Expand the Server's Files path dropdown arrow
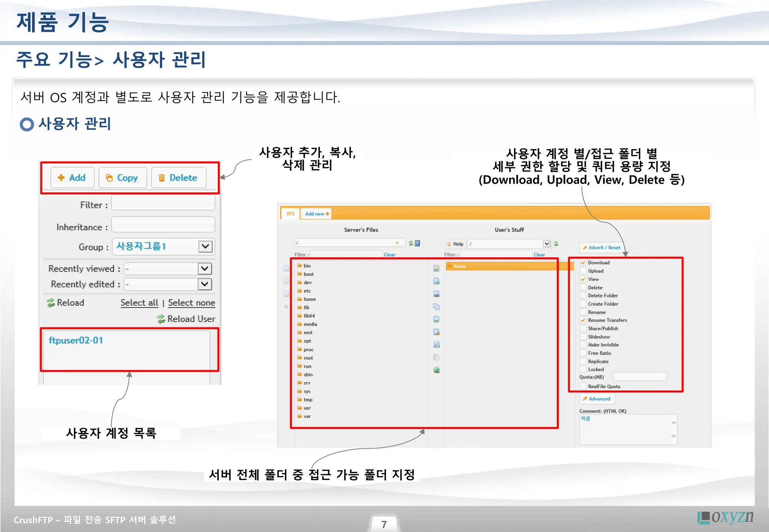 click(x=397, y=243)
